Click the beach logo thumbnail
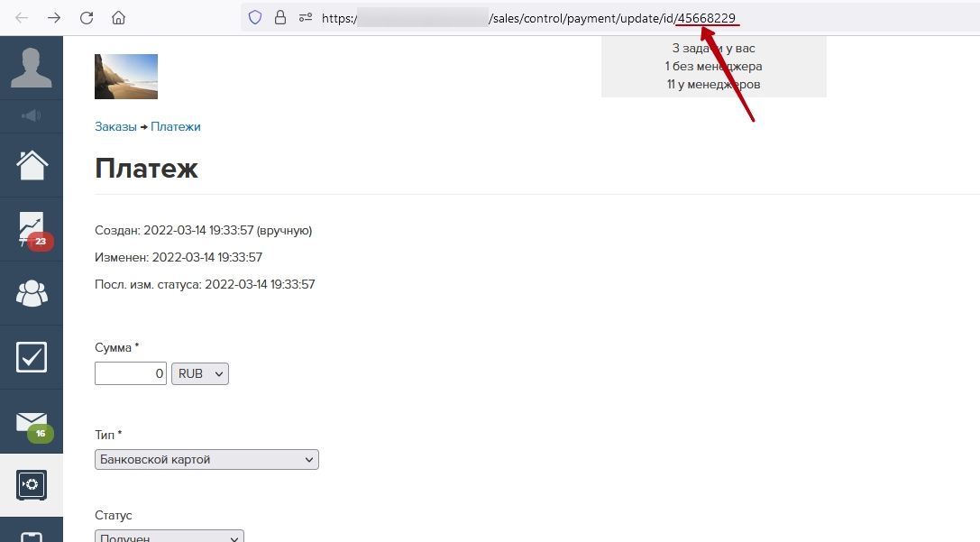The width and height of the screenshot is (980, 542). (x=126, y=77)
